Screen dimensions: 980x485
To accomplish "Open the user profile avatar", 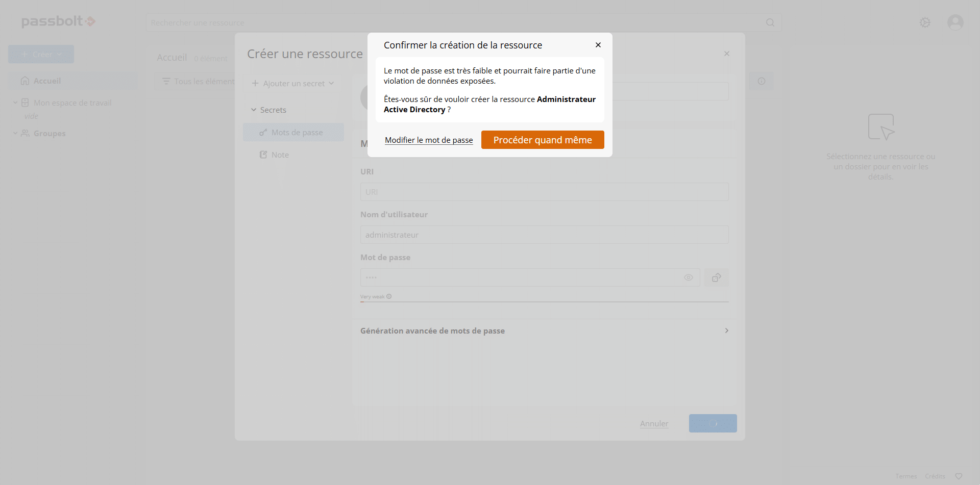I will click(955, 22).
